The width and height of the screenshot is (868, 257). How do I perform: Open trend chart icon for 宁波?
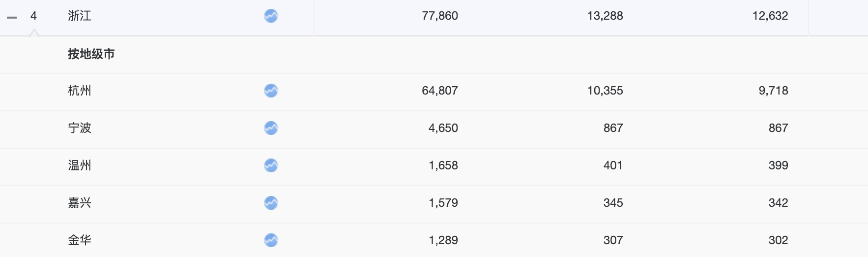click(271, 128)
